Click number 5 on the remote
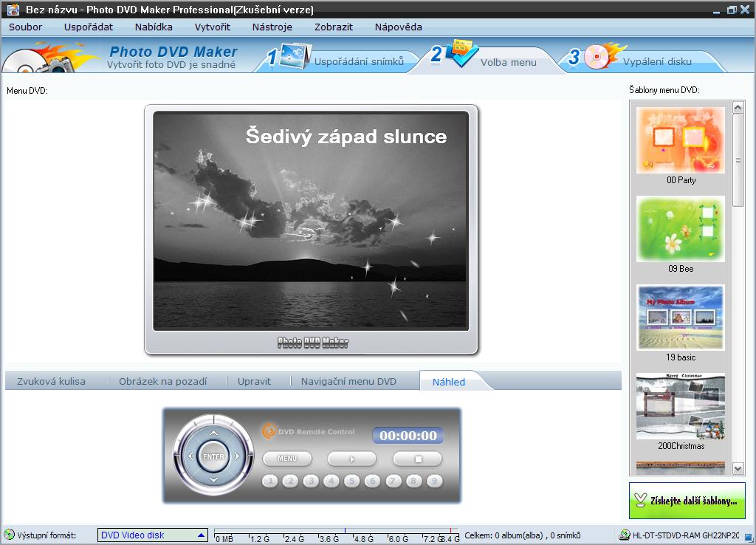This screenshot has width=756, height=545. [352, 481]
